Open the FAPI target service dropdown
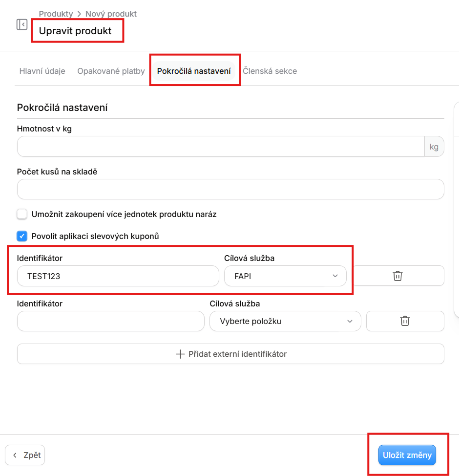Viewport: 459px width, 476px height. coord(285,276)
